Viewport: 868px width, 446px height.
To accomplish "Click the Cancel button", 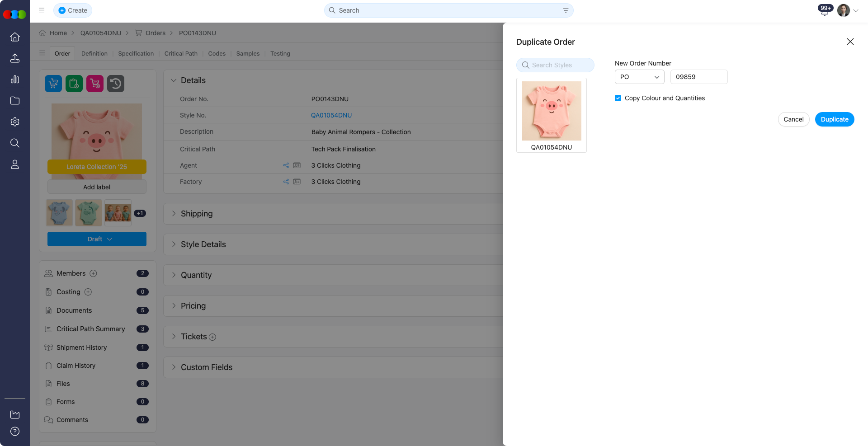I will point(793,119).
